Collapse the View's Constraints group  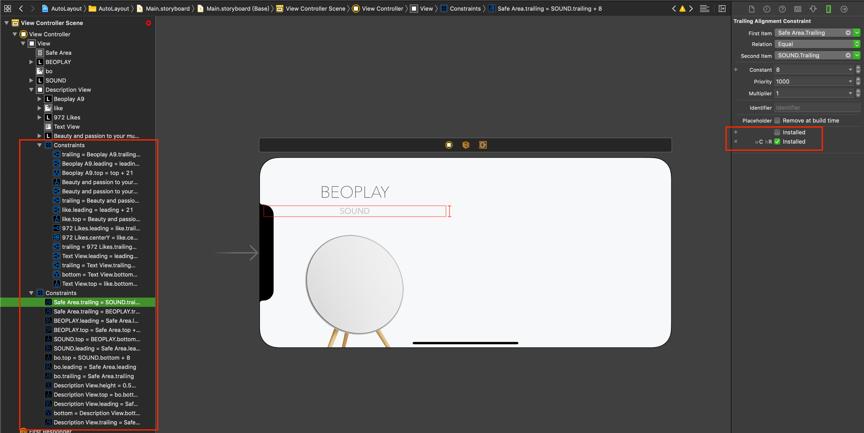pyautogui.click(x=31, y=293)
